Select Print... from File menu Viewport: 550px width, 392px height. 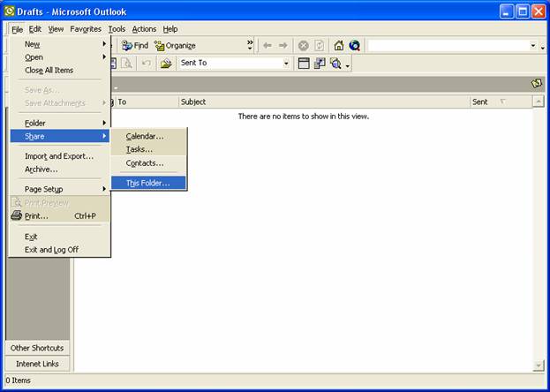[x=60, y=216]
